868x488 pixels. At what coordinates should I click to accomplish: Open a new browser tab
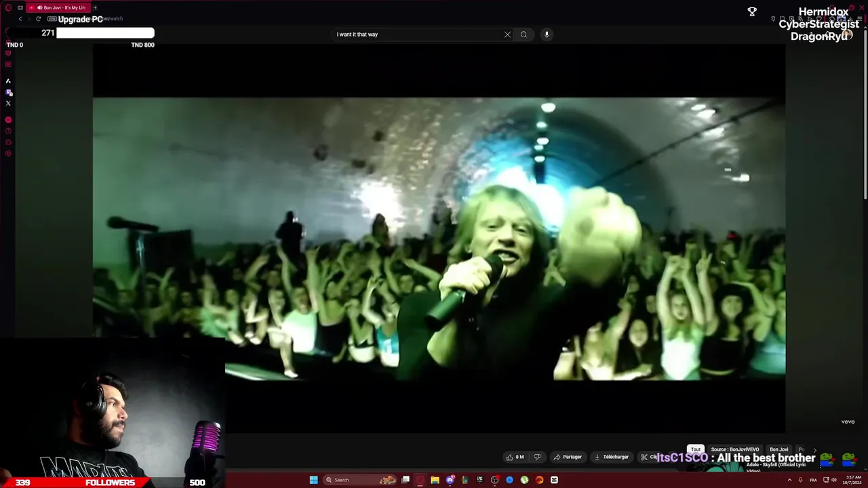coord(95,7)
